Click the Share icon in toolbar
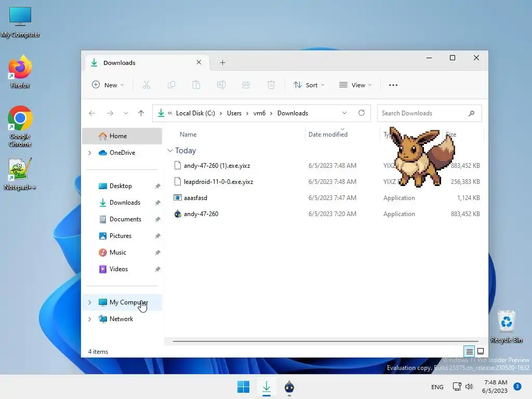 (x=246, y=85)
